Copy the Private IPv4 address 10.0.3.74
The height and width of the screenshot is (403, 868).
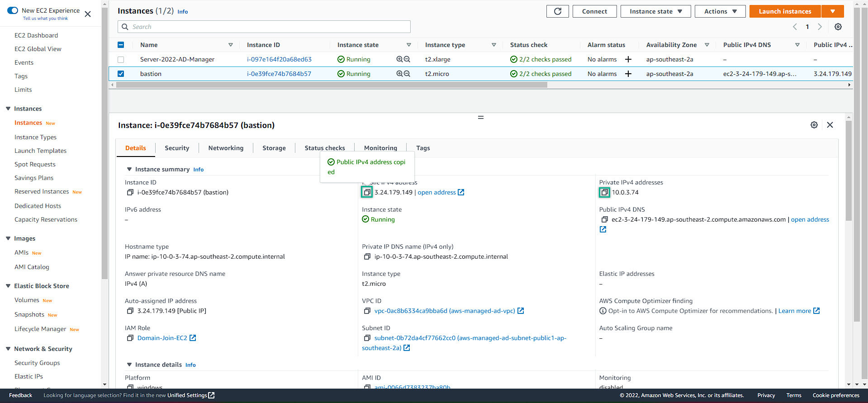pos(604,192)
